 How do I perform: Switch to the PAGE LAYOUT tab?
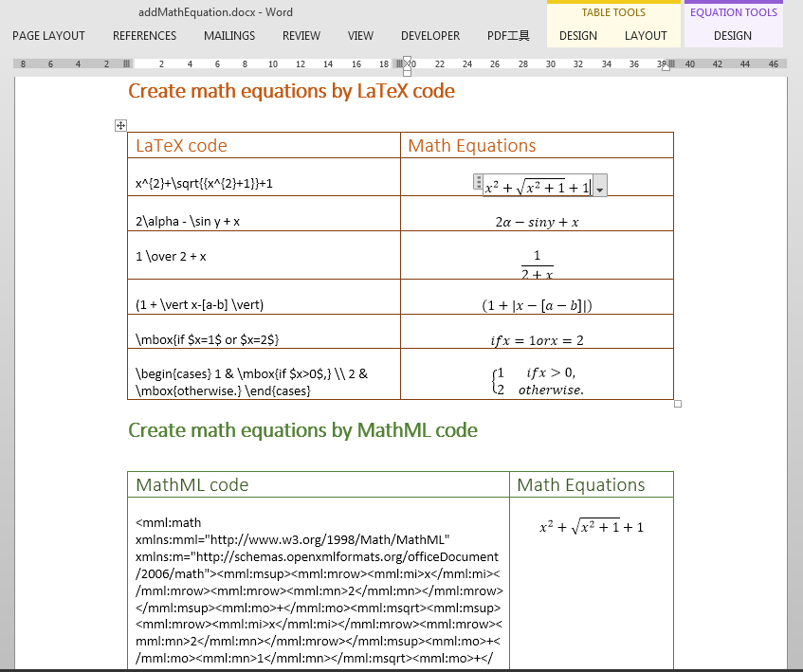(48, 36)
